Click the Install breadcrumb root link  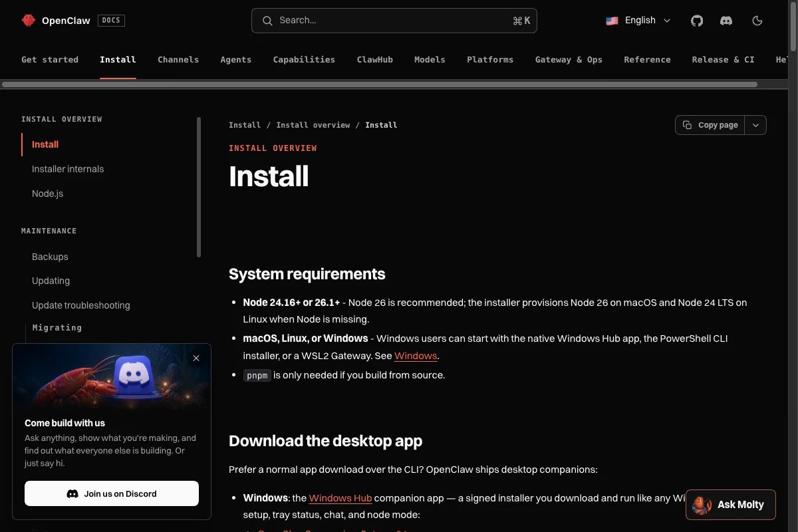point(245,125)
